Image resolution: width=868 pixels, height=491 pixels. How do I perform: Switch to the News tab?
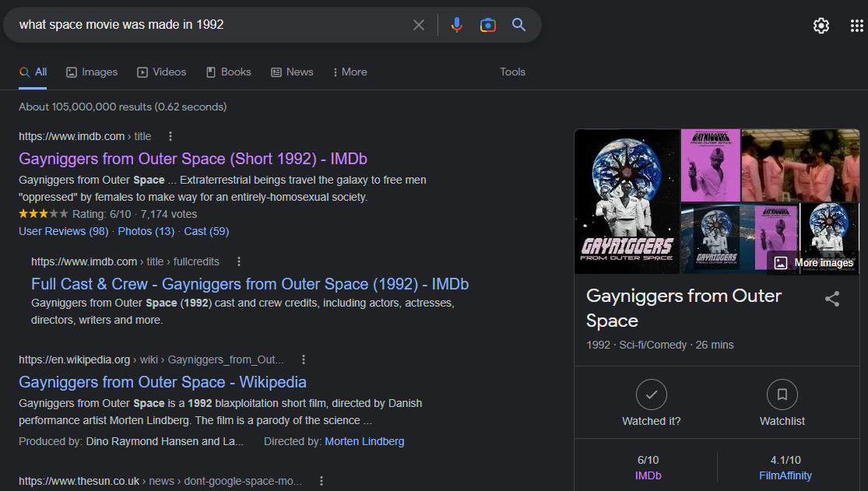tap(292, 72)
